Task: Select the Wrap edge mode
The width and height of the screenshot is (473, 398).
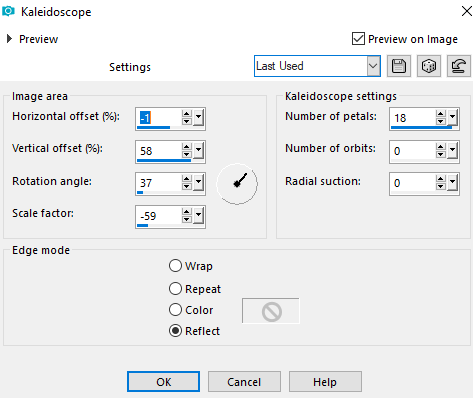Action: pyautogui.click(x=175, y=266)
